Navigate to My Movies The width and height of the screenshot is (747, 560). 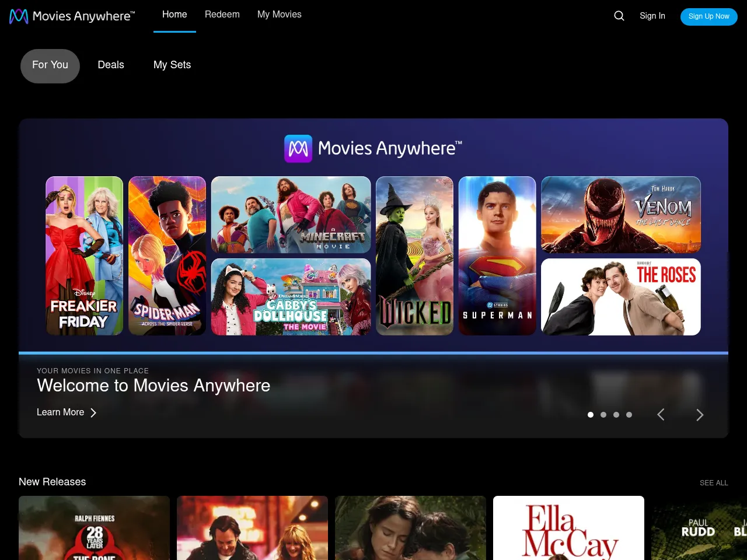click(279, 15)
